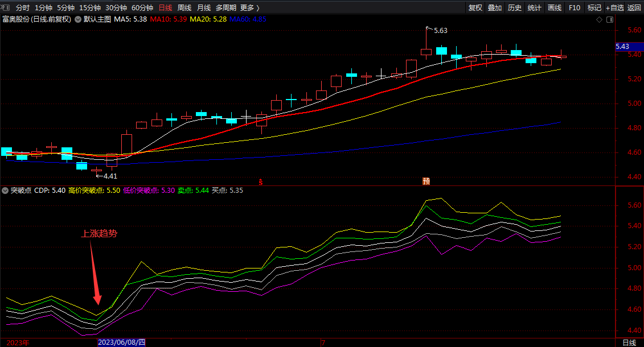Open the F10 company info button
Image resolution: width=644 pixels, height=347 pixels.
575,8
